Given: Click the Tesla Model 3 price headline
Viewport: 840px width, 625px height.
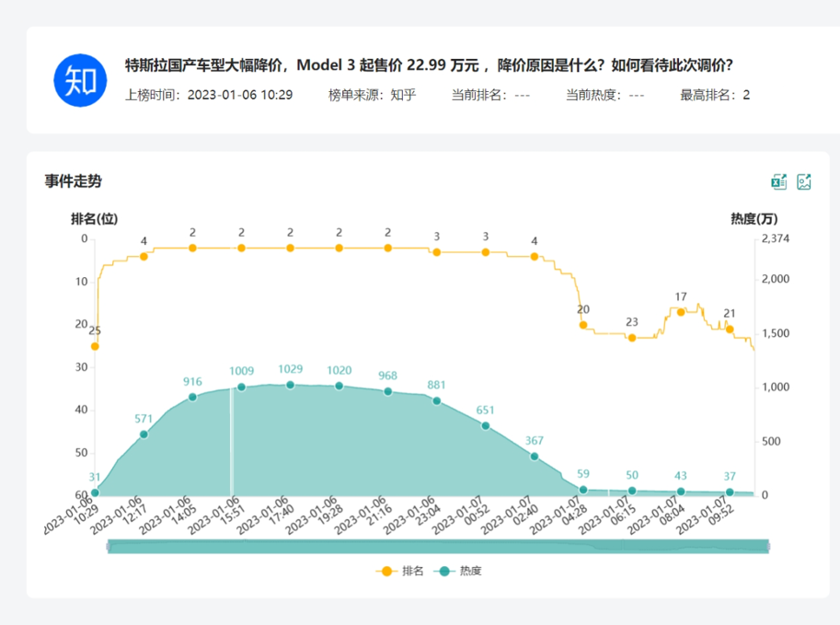Looking at the screenshot, I should click(429, 65).
